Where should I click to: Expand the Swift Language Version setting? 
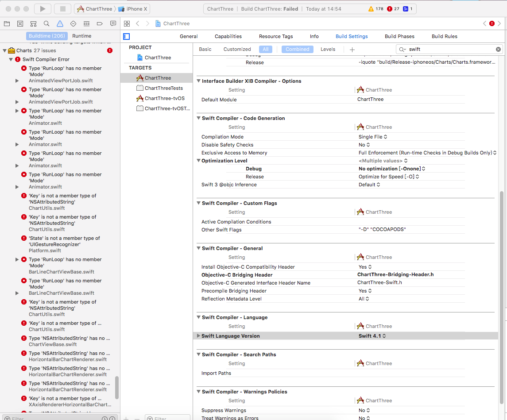tap(198, 335)
